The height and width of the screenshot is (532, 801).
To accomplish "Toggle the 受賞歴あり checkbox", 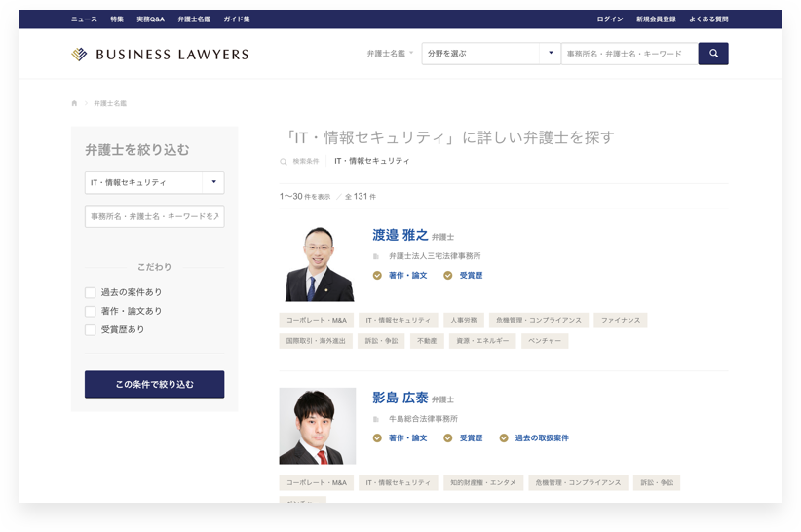I will coord(91,330).
